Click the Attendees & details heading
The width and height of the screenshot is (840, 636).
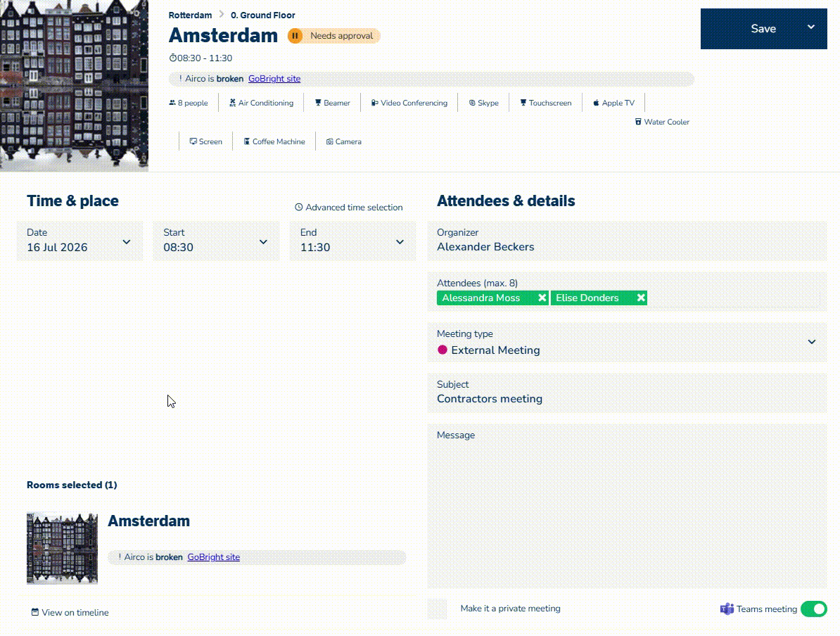506,201
